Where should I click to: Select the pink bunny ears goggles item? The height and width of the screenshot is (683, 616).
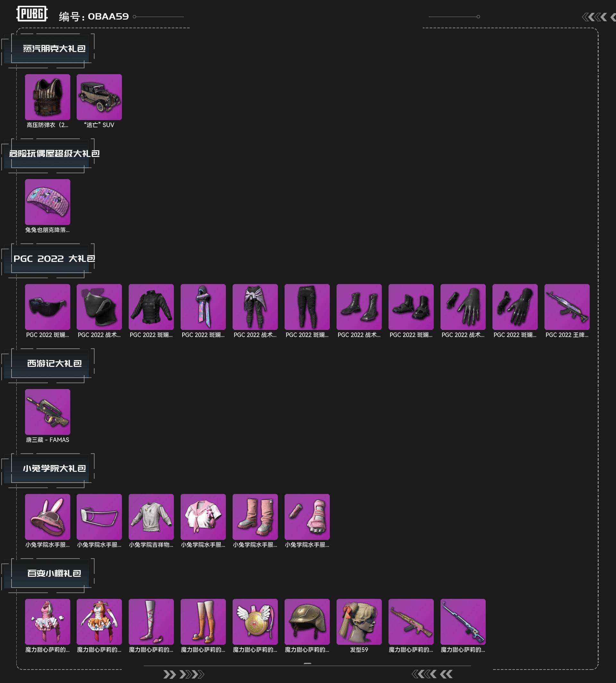pos(47,517)
